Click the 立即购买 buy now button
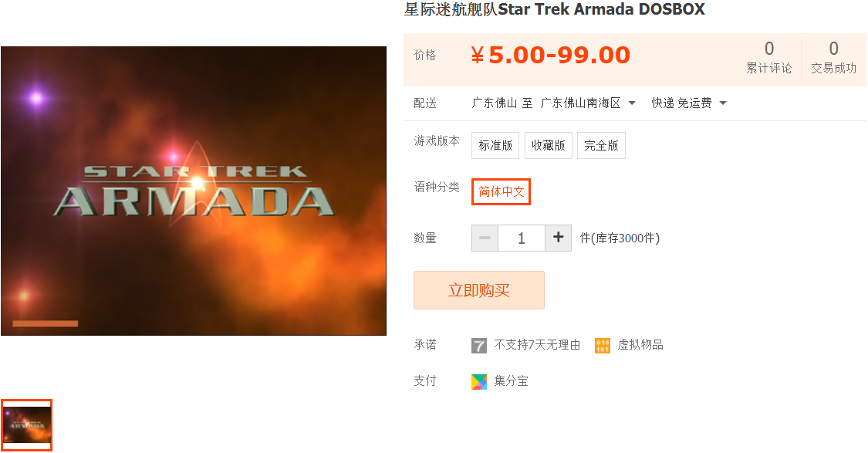Screen dimensions: 868x453 [479, 290]
